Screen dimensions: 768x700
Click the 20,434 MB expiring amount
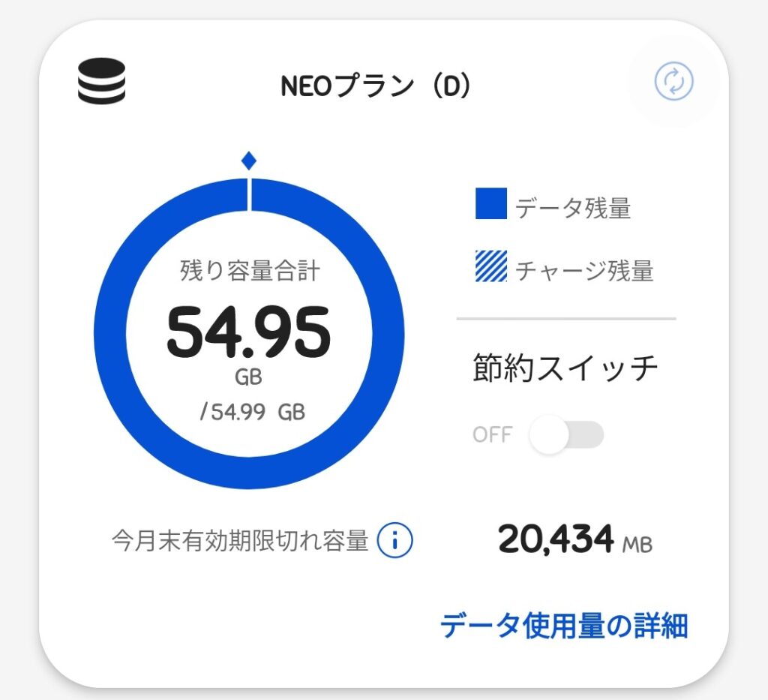tap(574, 539)
